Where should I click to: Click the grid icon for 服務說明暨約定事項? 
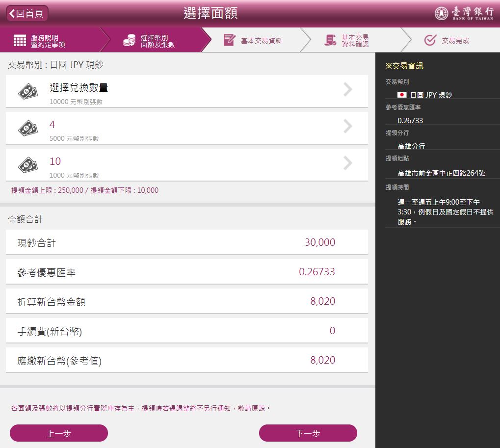pyautogui.click(x=20, y=41)
